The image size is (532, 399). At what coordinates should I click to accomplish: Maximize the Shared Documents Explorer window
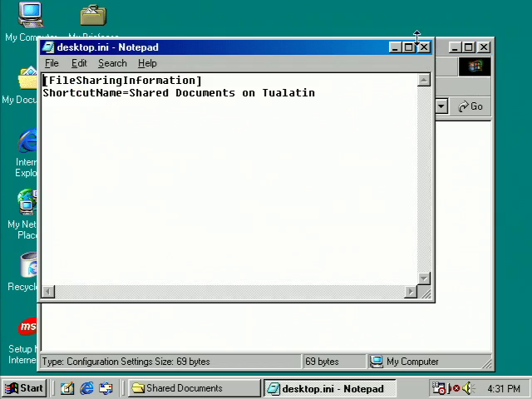pos(469,47)
